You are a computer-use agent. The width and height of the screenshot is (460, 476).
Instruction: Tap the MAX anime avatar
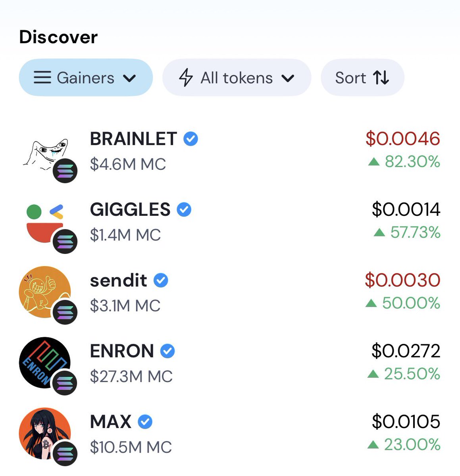[45, 434]
